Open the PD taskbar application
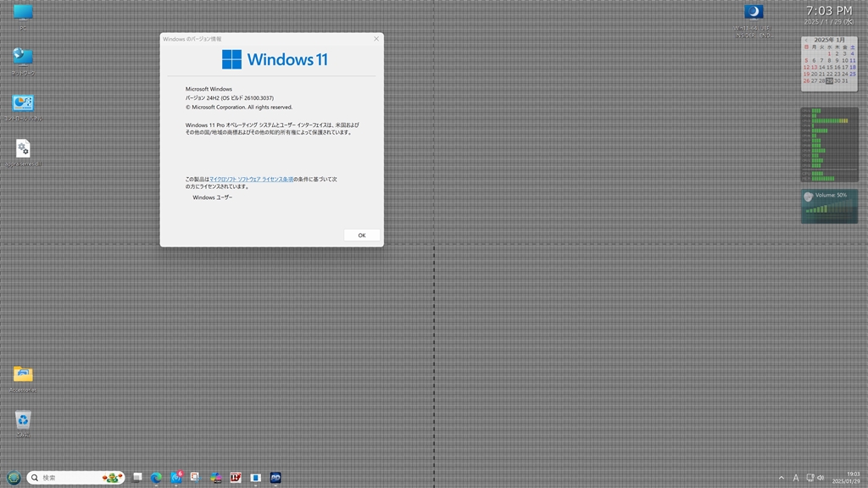 (275, 478)
